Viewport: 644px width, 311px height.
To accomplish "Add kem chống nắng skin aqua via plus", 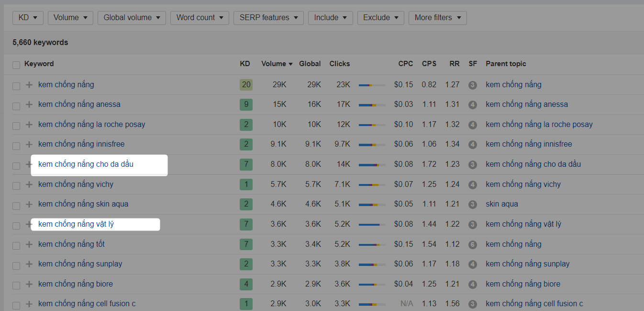I will pos(29,204).
